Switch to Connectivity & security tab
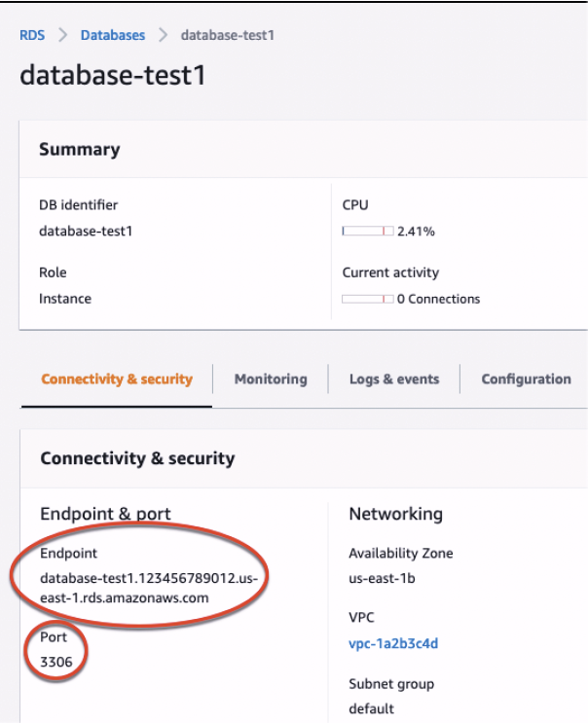This screenshot has width=588, height=723. coord(117,380)
